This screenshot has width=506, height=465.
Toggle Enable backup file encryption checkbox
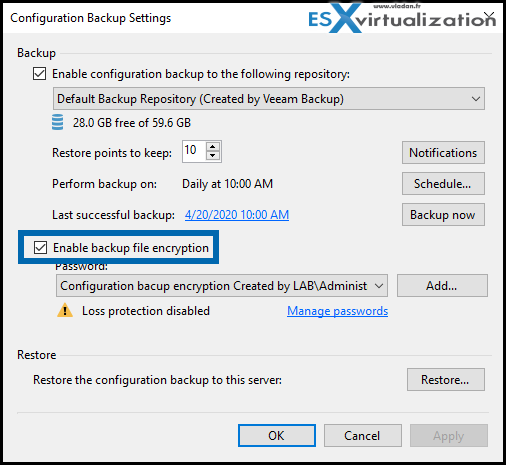[x=40, y=248]
